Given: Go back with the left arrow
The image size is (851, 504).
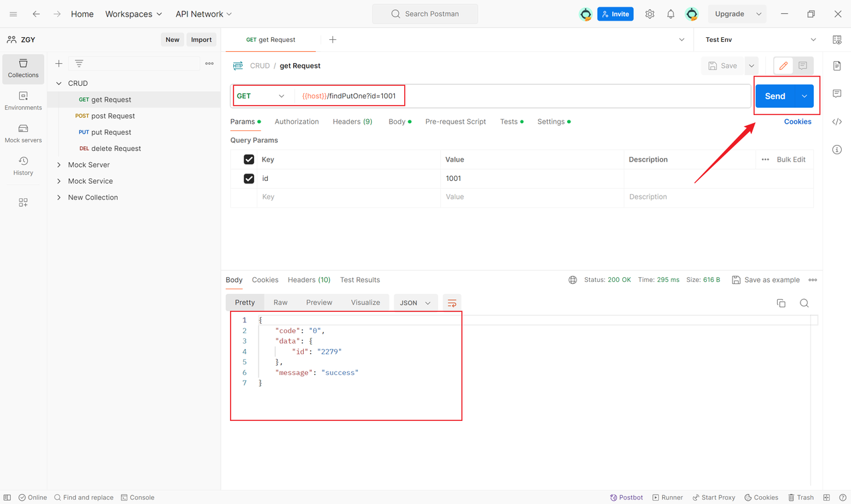Looking at the screenshot, I should tap(36, 14).
